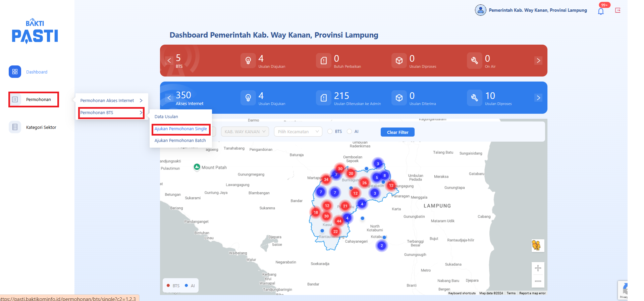Advance the red BTS stats carousel right

[538, 61]
